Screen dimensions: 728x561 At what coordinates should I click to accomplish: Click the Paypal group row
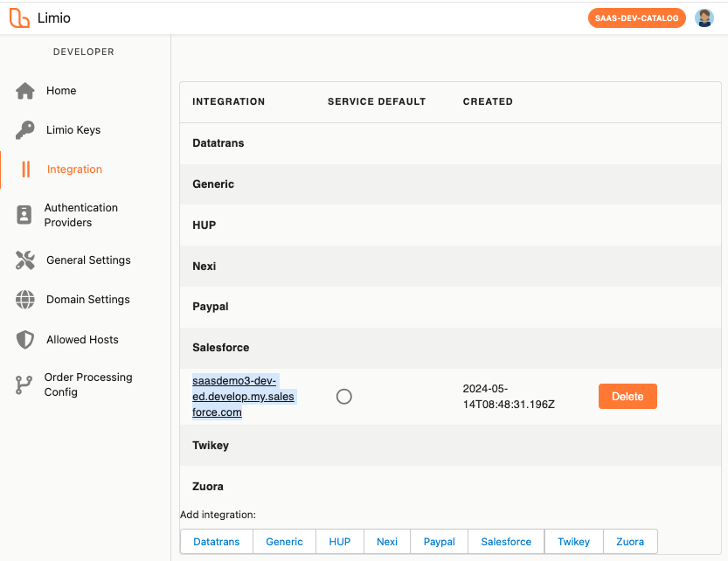click(x=450, y=307)
